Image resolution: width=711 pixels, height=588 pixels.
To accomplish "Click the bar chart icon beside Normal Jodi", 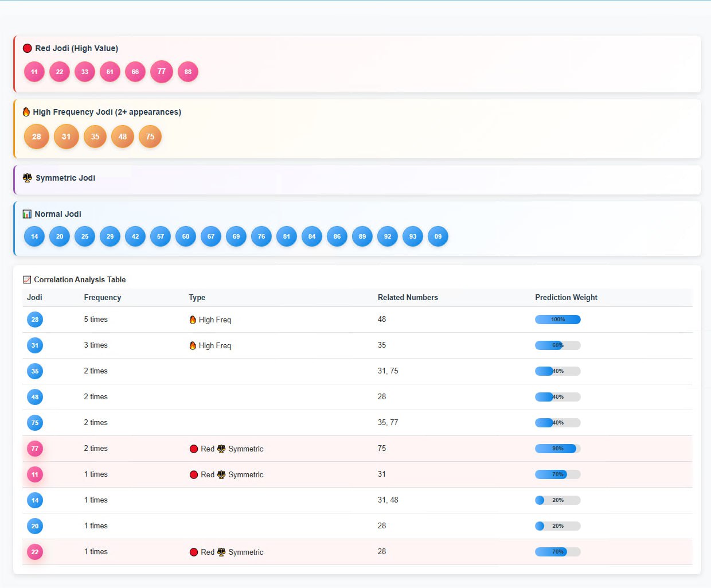I will click(x=27, y=214).
